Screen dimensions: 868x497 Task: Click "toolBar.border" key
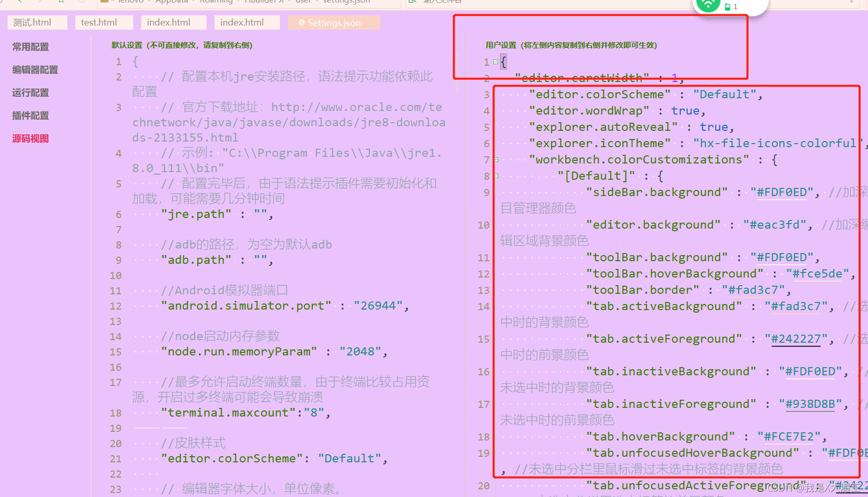(x=643, y=290)
